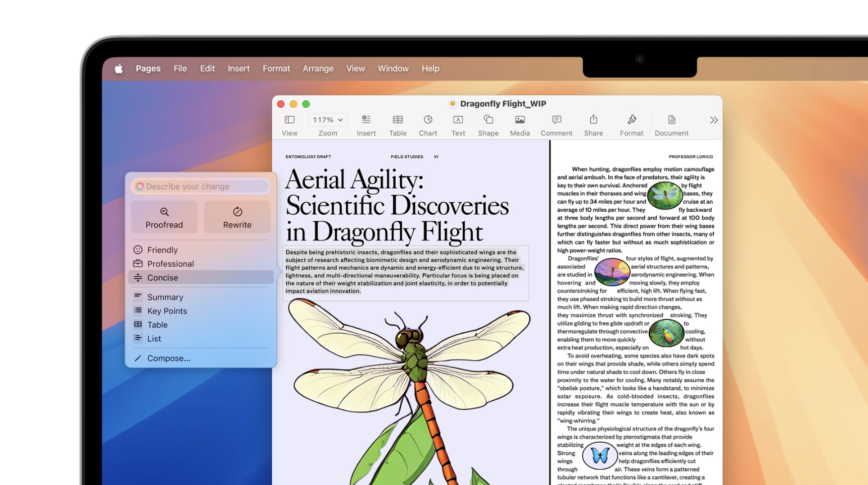Open the Format paintbrush panel
The image size is (868, 485).
coord(632,120)
